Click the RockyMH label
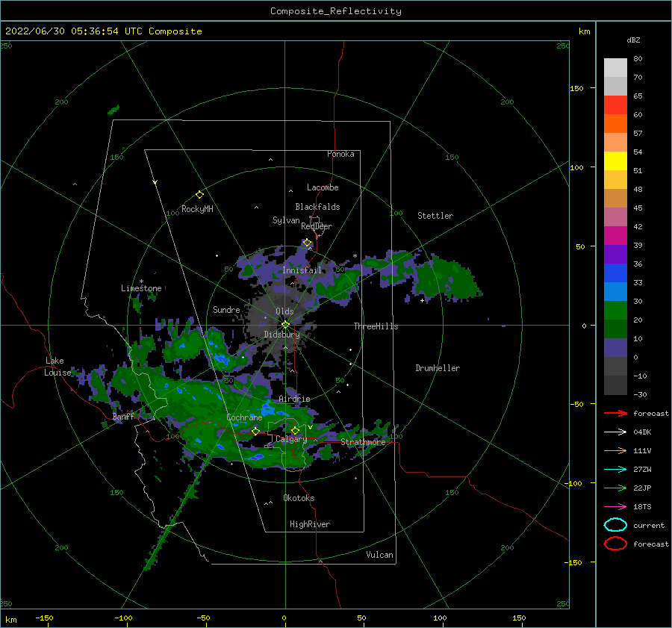The height and width of the screenshot is (628, 672). click(x=197, y=209)
